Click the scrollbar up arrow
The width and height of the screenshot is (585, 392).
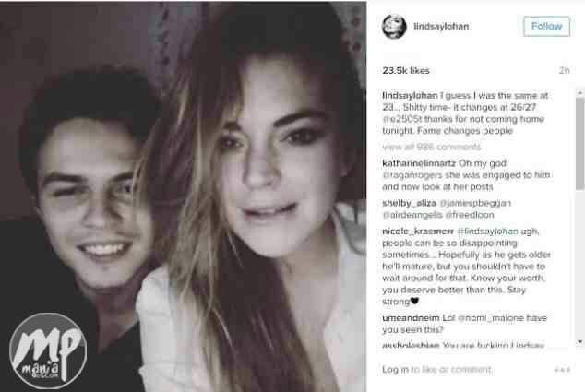click(x=580, y=92)
